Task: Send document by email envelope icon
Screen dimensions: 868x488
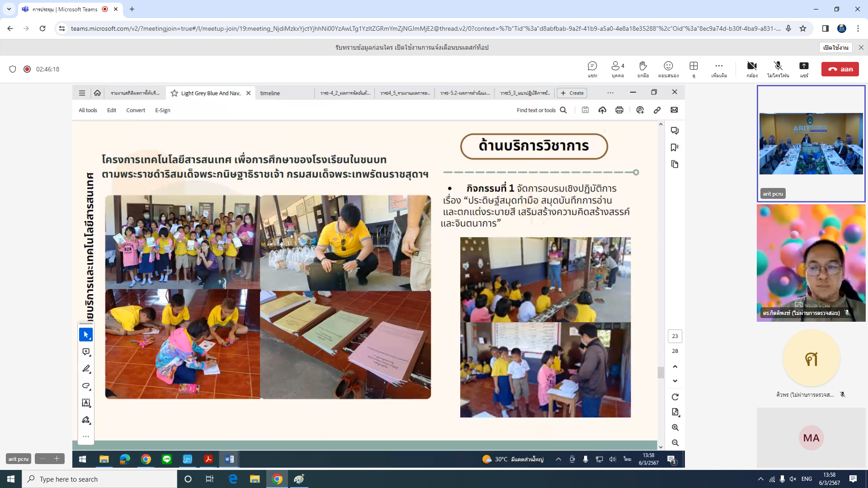Action: pyautogui.click(x=674, y=110)
